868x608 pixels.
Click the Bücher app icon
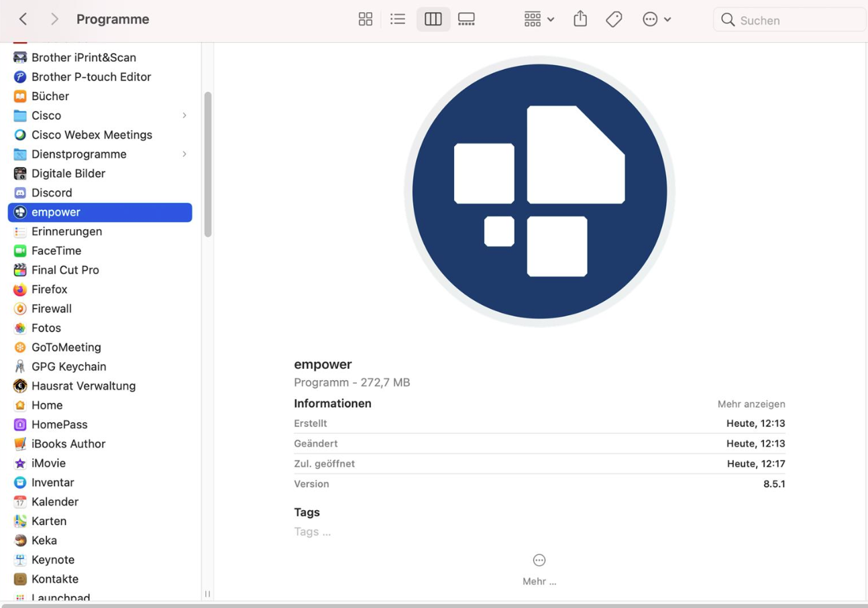pos(20,97)
